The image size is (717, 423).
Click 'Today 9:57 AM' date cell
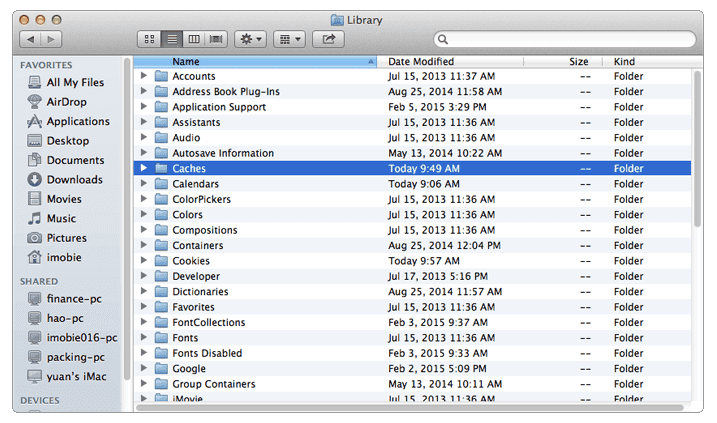pos(424,261)
